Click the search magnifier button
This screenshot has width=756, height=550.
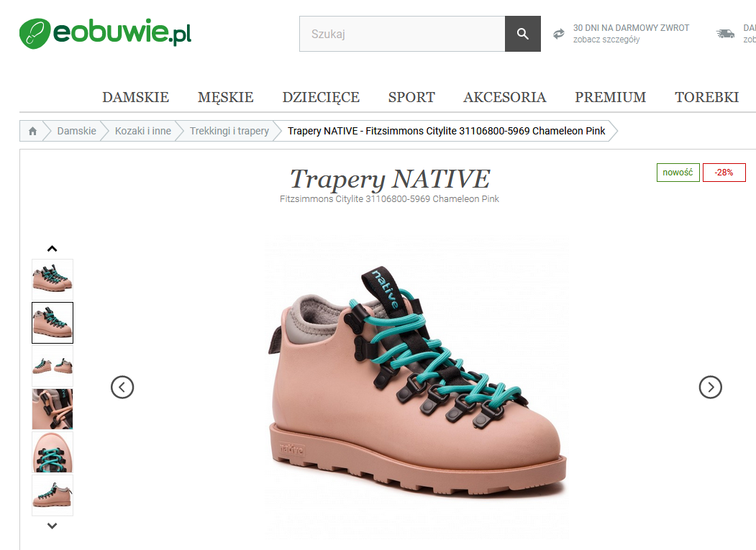click(x=523, y=34)
